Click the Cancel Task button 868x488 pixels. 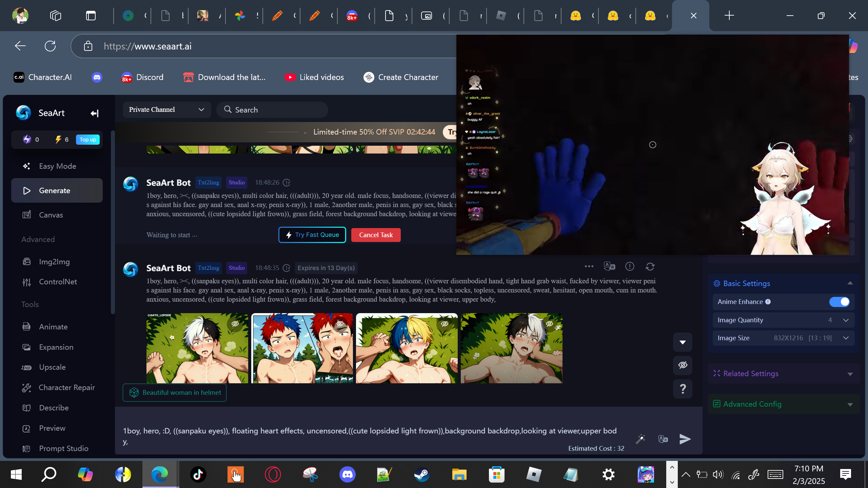point(376,235)
